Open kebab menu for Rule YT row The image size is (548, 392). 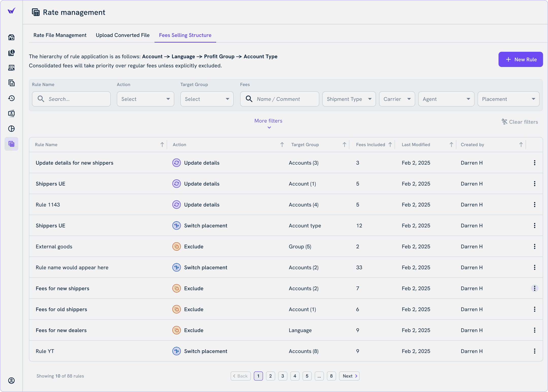pyautogui.click(x=534, y=351)
